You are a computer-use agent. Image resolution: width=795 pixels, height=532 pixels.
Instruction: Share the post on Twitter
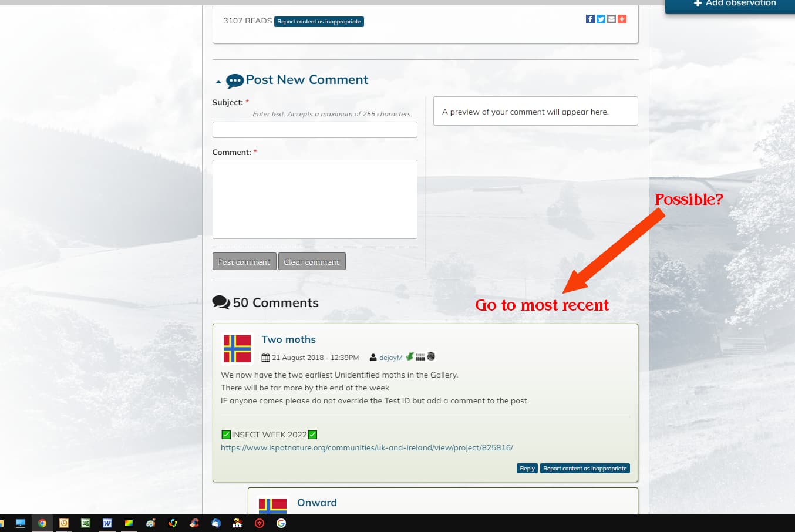tap(601, 19)
